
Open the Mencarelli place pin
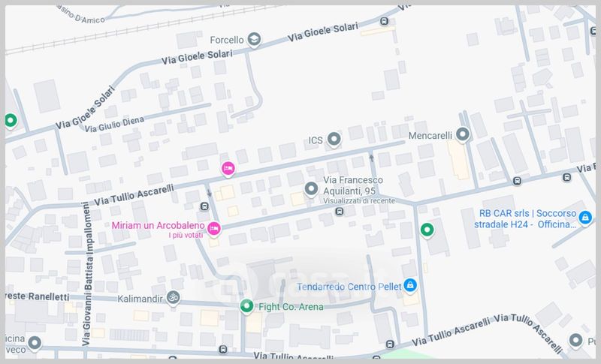pos(463,135)
